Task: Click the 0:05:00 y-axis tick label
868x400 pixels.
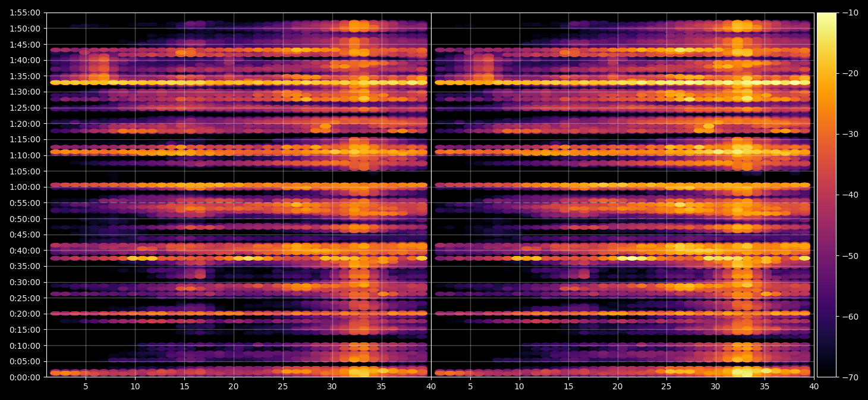Action: tap(25, 361)
